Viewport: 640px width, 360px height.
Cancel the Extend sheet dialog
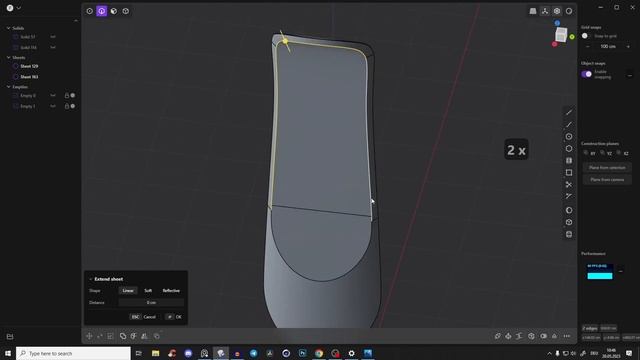click(x=143, y=317)
